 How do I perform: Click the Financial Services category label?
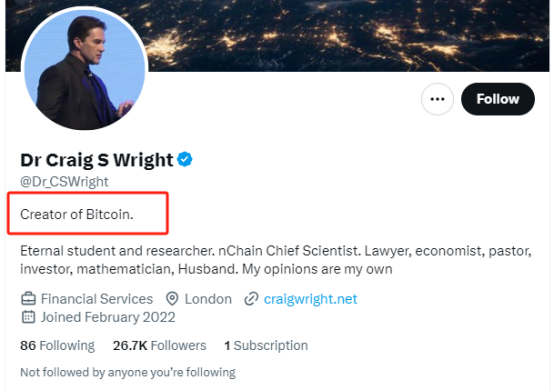[97, 299]
